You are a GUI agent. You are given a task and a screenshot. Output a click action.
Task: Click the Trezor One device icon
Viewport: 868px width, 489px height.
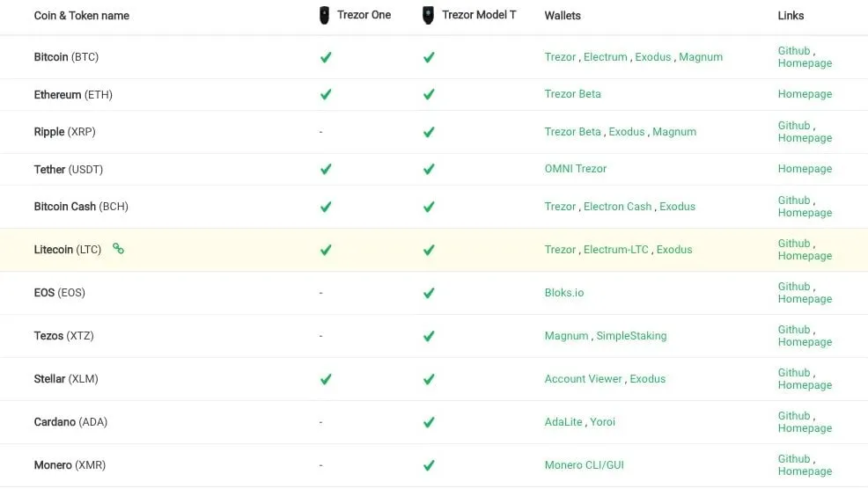pos(324,16)
